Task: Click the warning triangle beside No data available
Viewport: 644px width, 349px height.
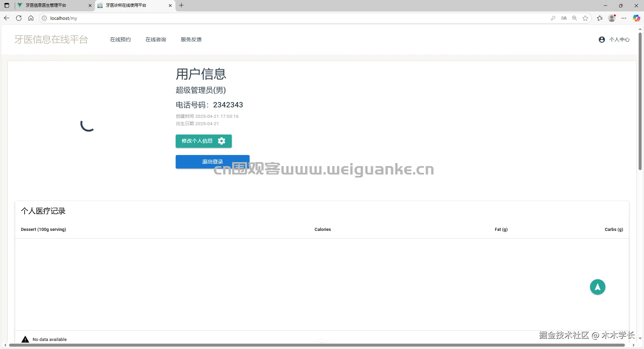Action: [x=25, y=339]
